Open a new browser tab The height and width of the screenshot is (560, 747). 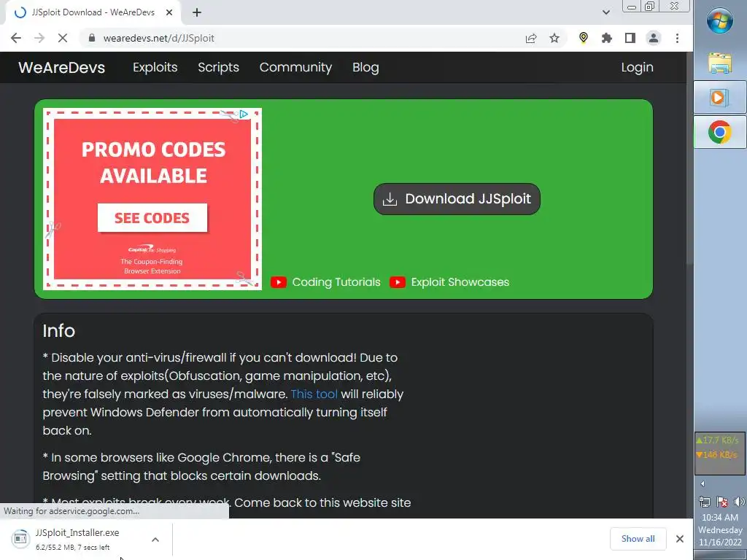pyautogui.click(x=197, y=13)
